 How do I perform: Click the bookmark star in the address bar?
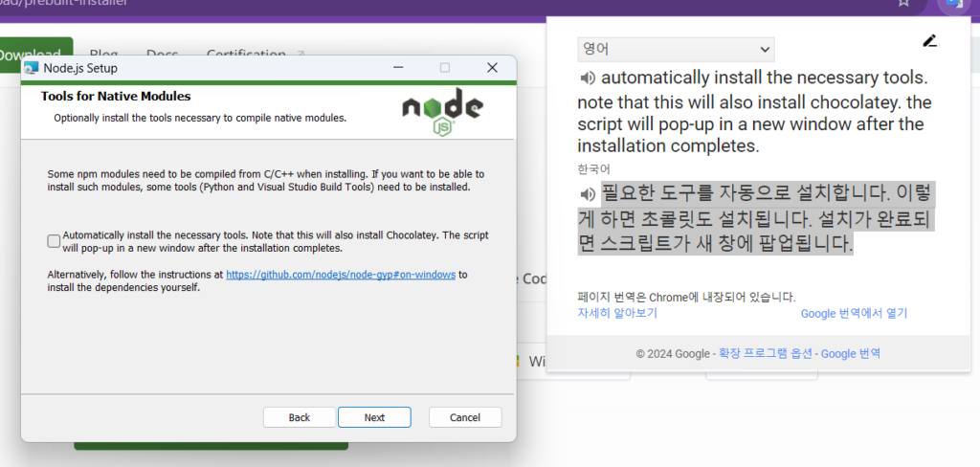[x=903, y=3]
